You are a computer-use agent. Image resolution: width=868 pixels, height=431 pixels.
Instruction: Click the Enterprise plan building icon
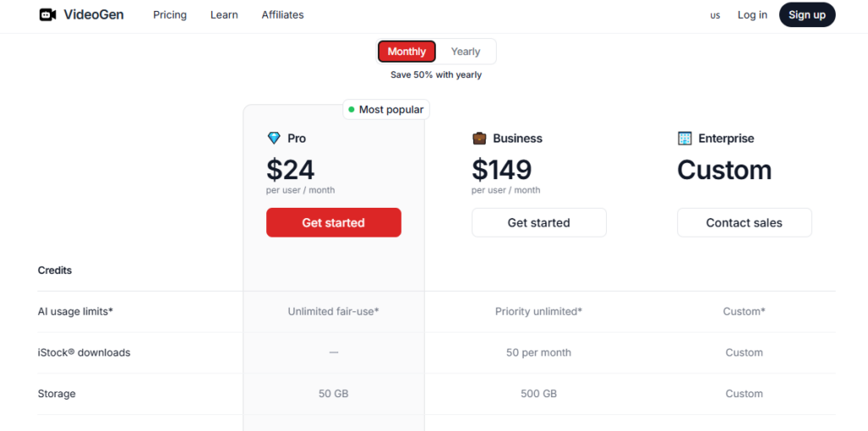point(685,138)
